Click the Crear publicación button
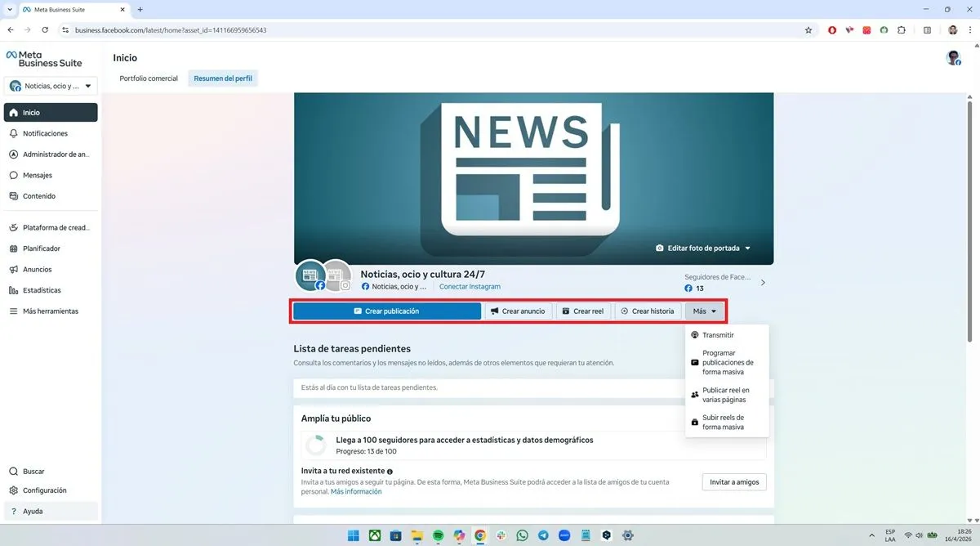 (386, 311)
